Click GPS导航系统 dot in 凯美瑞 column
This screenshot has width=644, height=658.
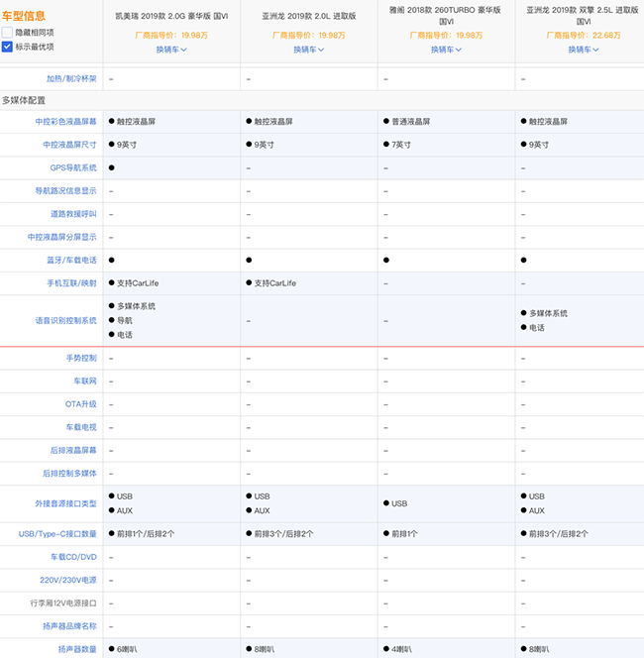click(x=112, y=167)
